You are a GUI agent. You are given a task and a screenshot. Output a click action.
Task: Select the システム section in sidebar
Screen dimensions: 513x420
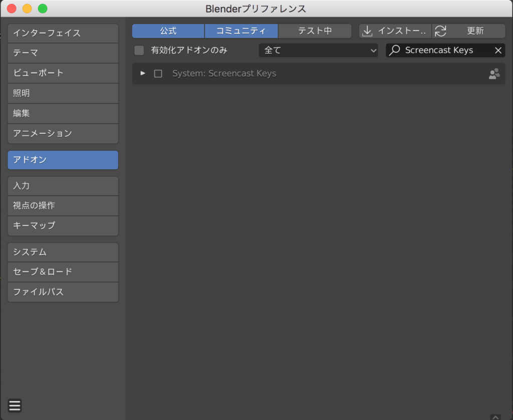(63, 252)
